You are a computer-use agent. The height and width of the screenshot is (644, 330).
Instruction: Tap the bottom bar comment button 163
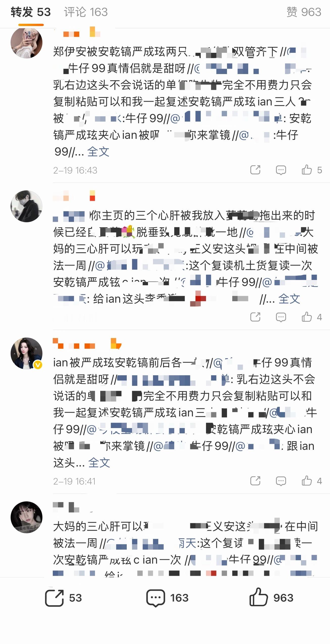(167, 598)
